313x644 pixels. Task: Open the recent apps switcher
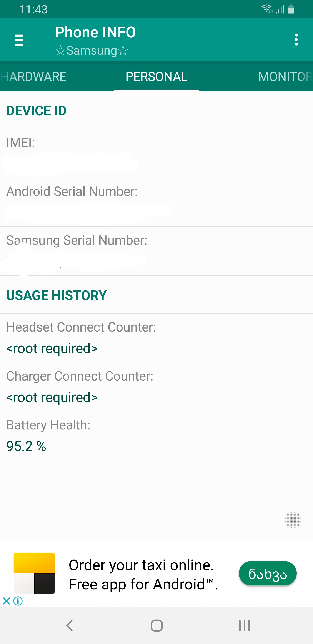click(x=244, y=626)
